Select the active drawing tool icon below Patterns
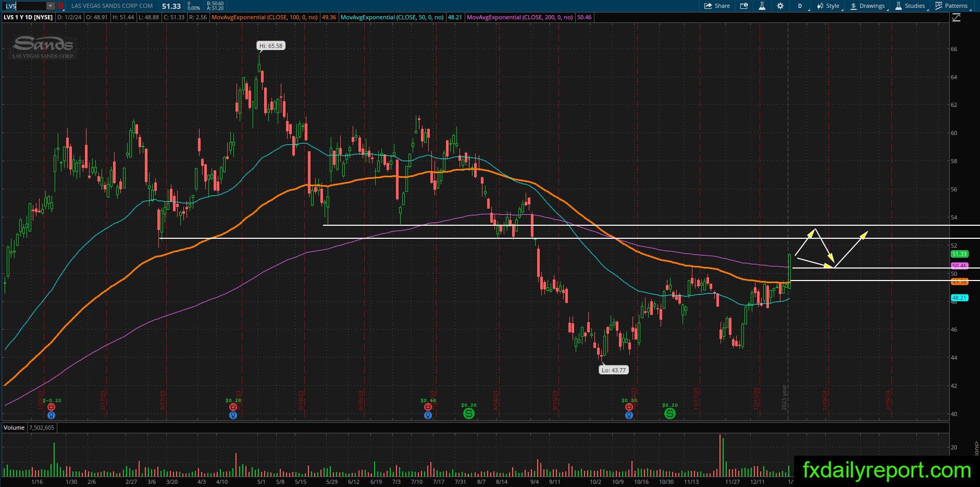This screenshot has height=487, width=980. click(x=957, y=18)
